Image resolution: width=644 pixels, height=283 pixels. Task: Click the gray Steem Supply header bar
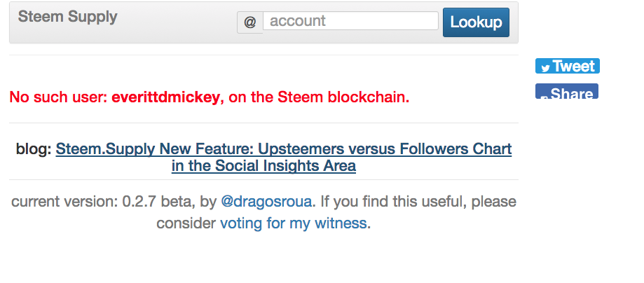tap(263, 22)
